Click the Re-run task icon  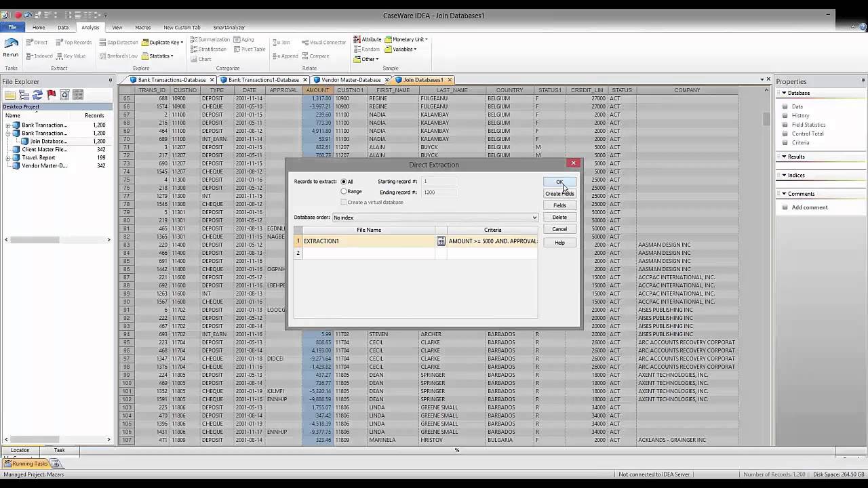(11, 47)
